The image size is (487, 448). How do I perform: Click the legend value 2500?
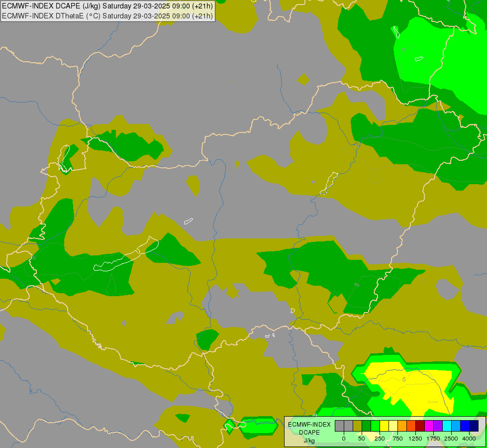pos(451,439)
